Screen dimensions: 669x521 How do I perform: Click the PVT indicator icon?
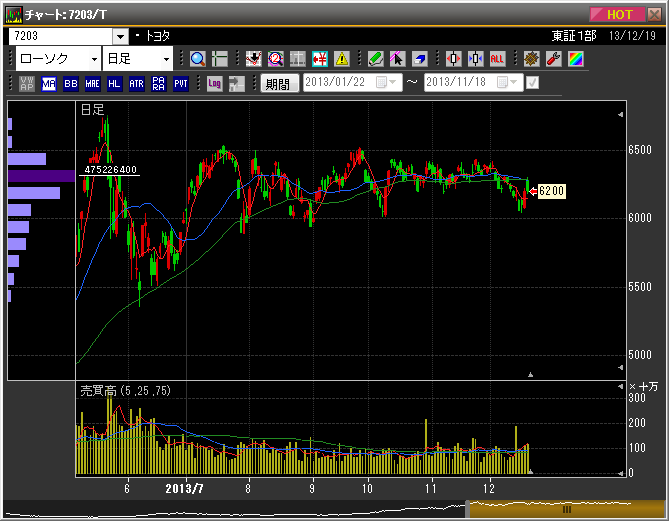(x=181, y=84)
